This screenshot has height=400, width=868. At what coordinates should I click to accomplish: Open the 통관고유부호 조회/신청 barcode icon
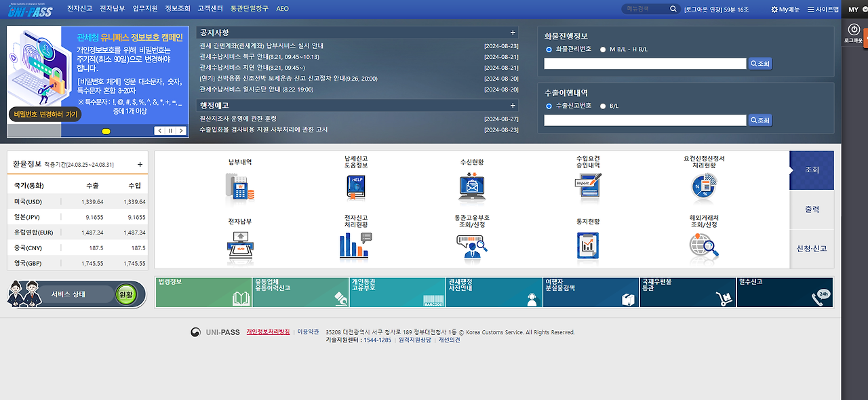coord(472,246)
